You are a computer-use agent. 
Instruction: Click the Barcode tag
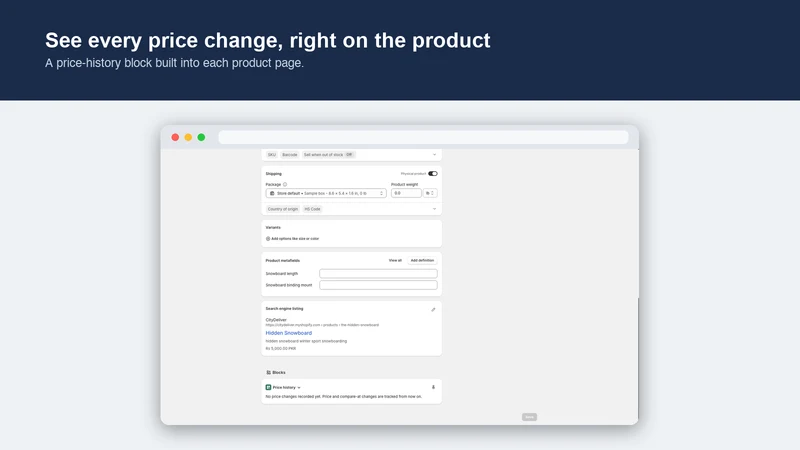290,155
